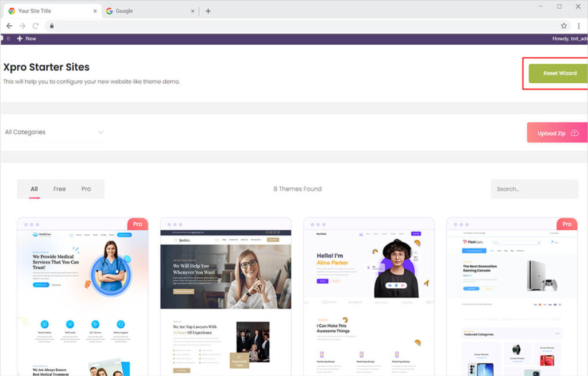Reload the page with refresh icon
This screenshot has height=376, width=588.
click(x=36, y=26)
